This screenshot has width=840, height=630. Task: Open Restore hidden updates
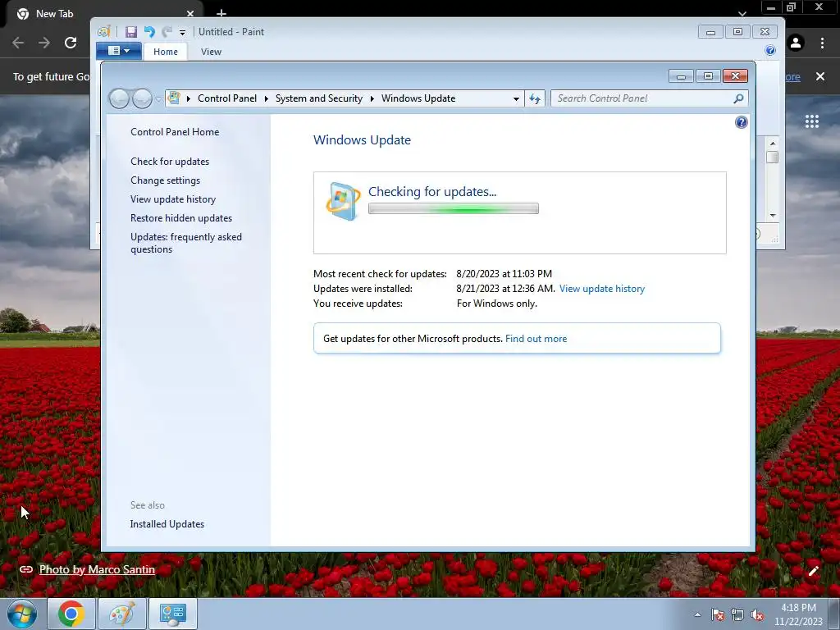[181, 218]
